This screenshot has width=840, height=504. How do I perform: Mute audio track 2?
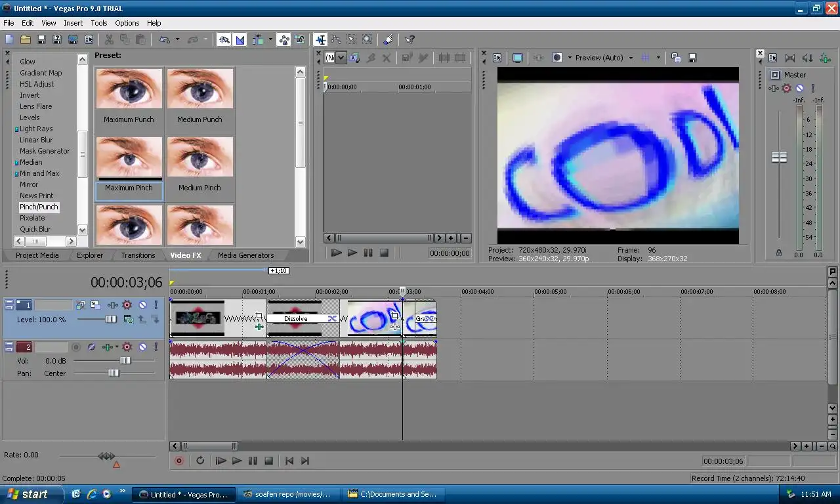142,347
